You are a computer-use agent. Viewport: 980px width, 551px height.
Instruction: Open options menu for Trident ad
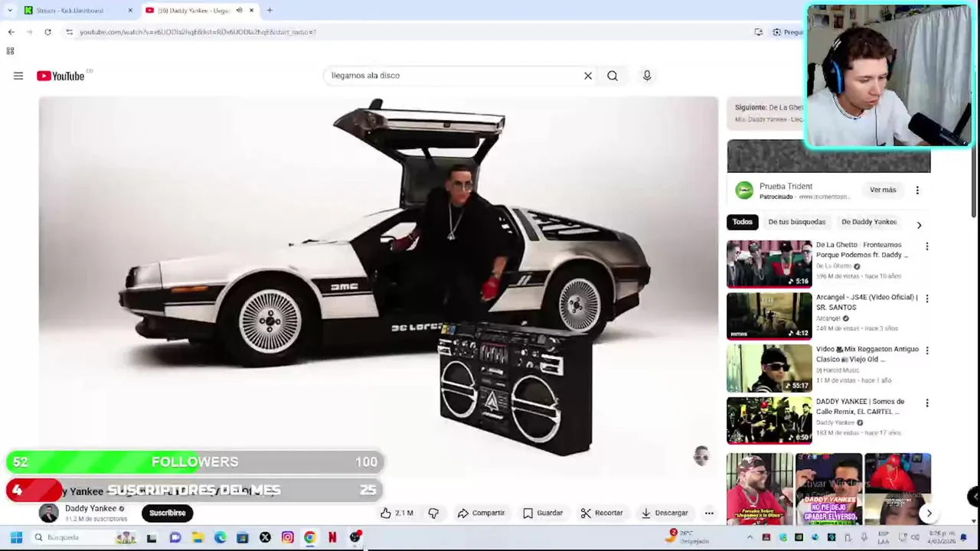pos(917,190)
